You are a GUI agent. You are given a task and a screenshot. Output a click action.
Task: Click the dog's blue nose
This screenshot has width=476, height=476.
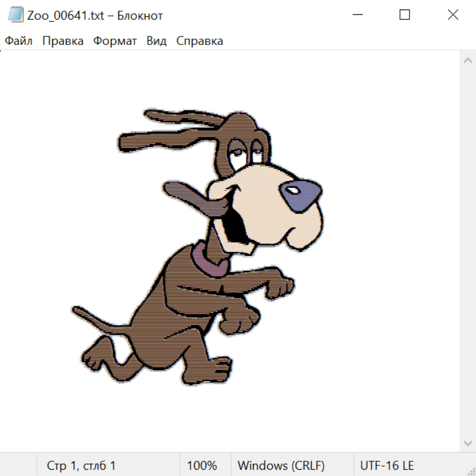coord(299,193)
